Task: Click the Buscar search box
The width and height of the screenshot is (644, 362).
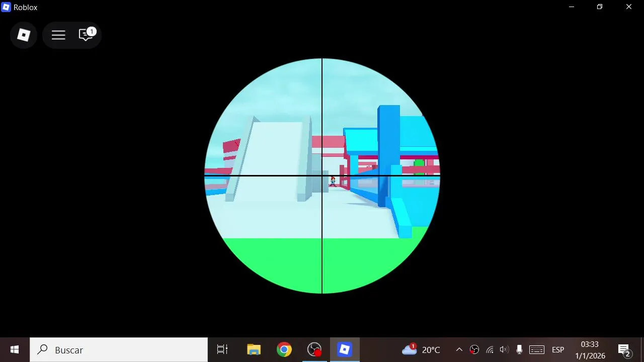Action: [x=119, y=349]
